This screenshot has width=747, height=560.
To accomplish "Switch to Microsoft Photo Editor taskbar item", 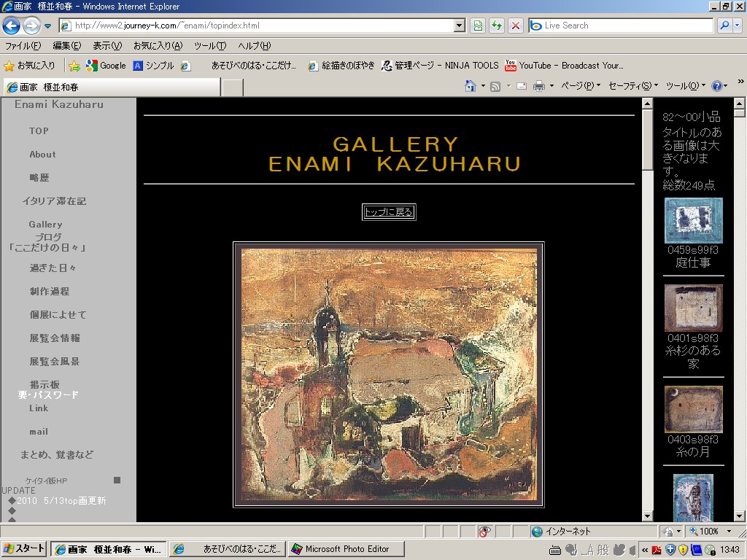I will 347,549.
